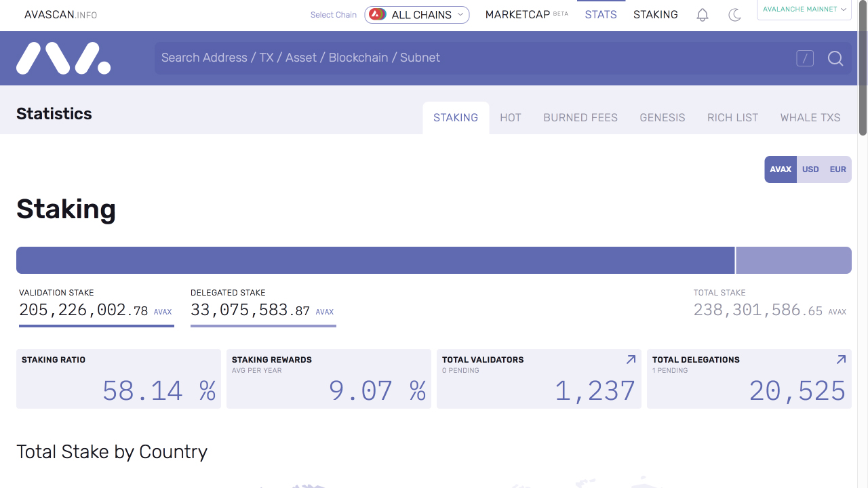The height and width of the screenshot is (488, 868).
Task: Click the Staking Ratio 58.14 % card
Action: click(119, 379)
